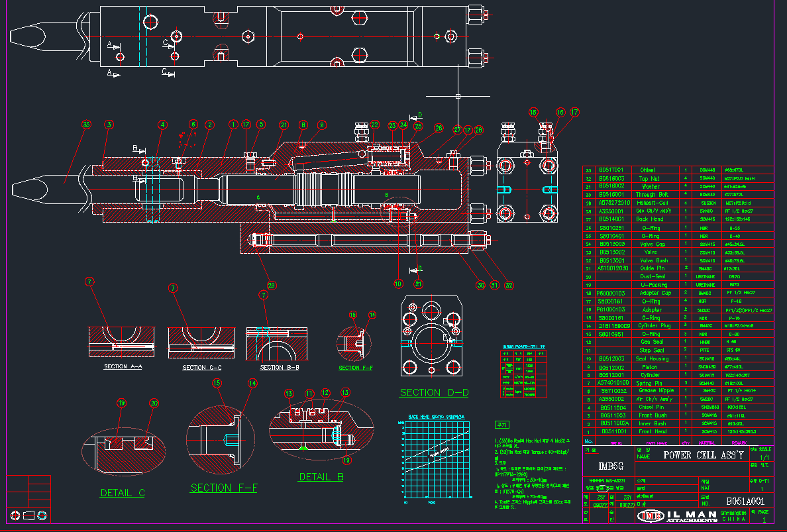Click part number B0511002A in the list
Viewport: 787px width, 532px height.
[x=614, y=423]
